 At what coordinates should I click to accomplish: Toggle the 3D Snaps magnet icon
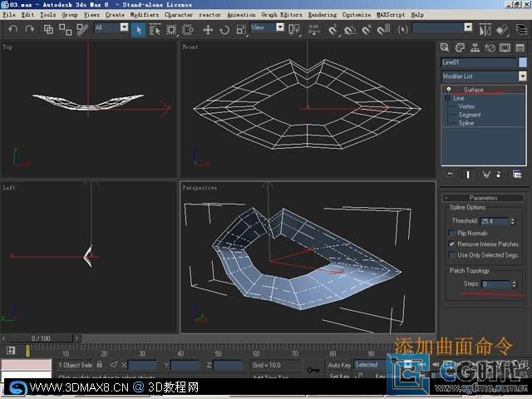click(x=333, y=30)
